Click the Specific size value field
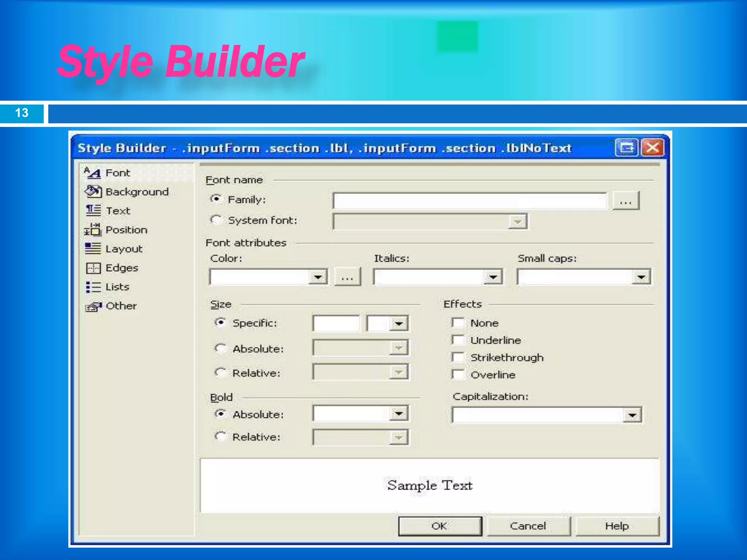This screenshot has height=560, width=747. pyautogui.click(x=336, y=323)
